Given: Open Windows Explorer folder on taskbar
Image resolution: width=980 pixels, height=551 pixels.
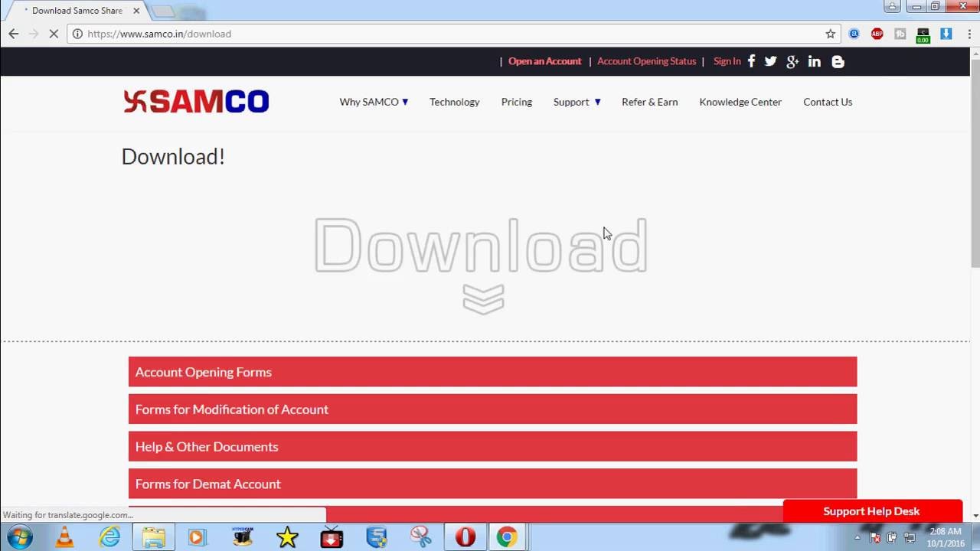Looking at the screenshot, I should tap(154, 537).
